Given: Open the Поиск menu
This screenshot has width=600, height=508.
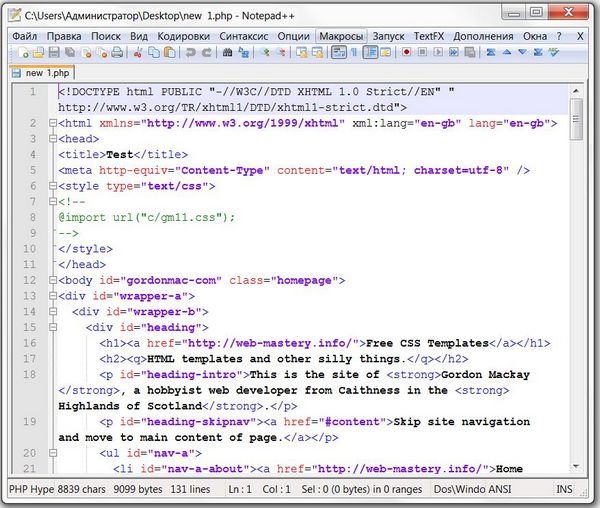Looking at the screenshot, I should 106,36.
